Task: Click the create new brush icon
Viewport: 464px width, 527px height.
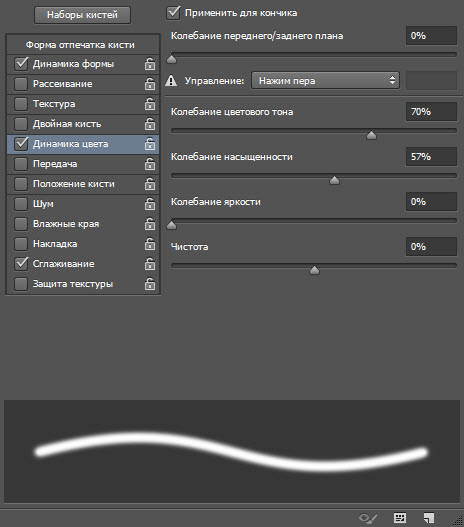Action: click(x=429, y=518)
